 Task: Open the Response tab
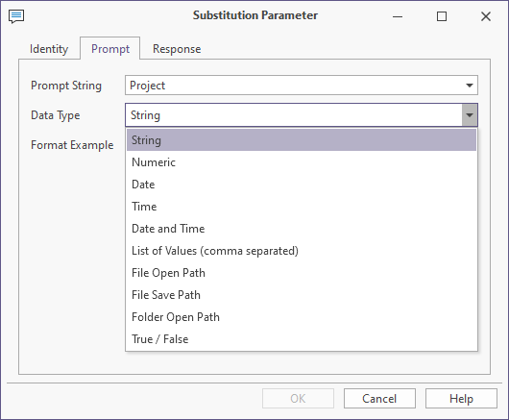[x=177, y=49]
